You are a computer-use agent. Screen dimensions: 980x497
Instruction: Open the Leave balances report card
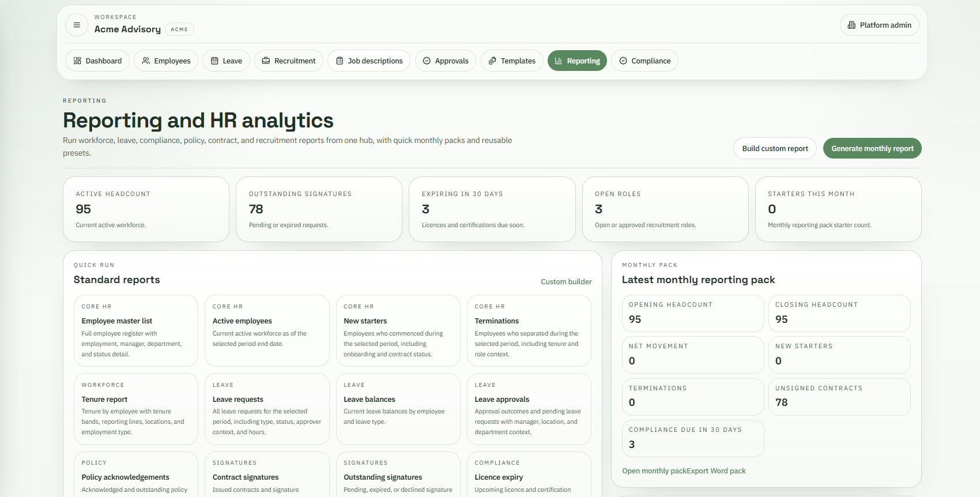[398, 409]
